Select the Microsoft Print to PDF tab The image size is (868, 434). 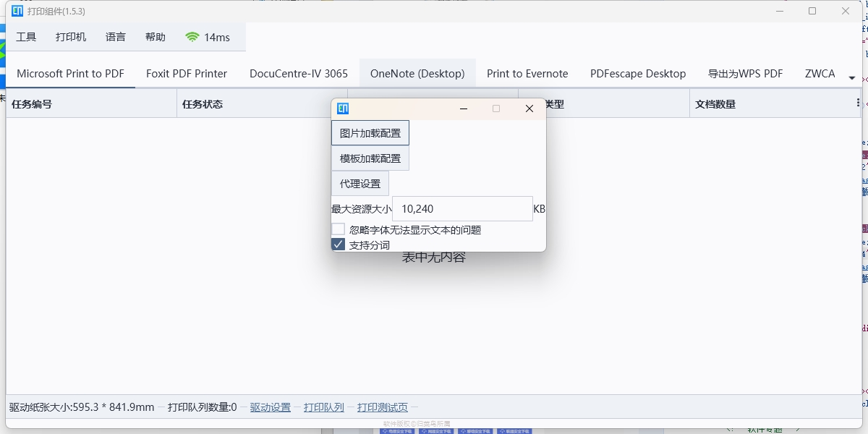click(x=71, y=74)
